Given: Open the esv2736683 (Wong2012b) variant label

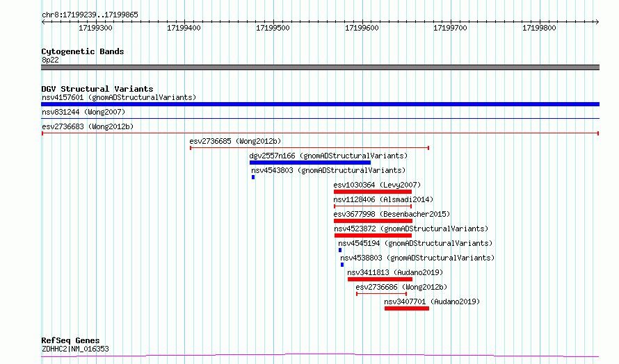Looking at the screenshot, I should [88, 126].
